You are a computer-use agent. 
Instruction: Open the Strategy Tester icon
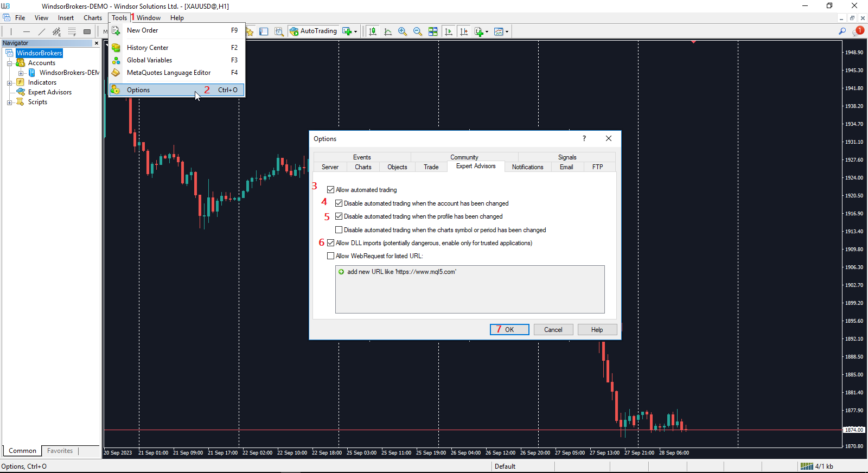coord(279,31)
